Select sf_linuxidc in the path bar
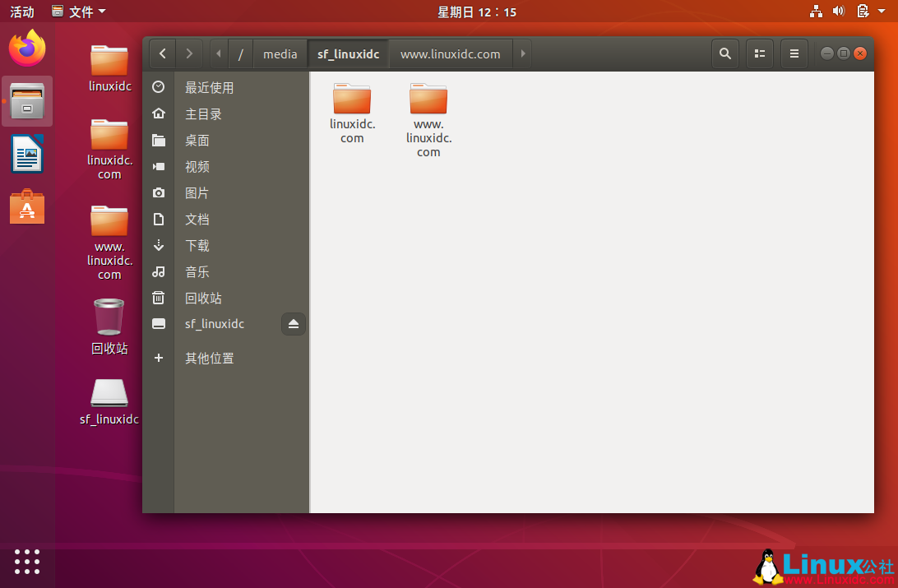Image resolution: width=898 pixels, height=588 pixels. click(348, 53)
